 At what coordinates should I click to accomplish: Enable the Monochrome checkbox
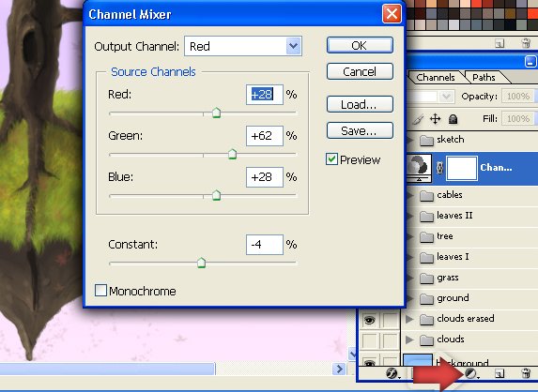100,290
